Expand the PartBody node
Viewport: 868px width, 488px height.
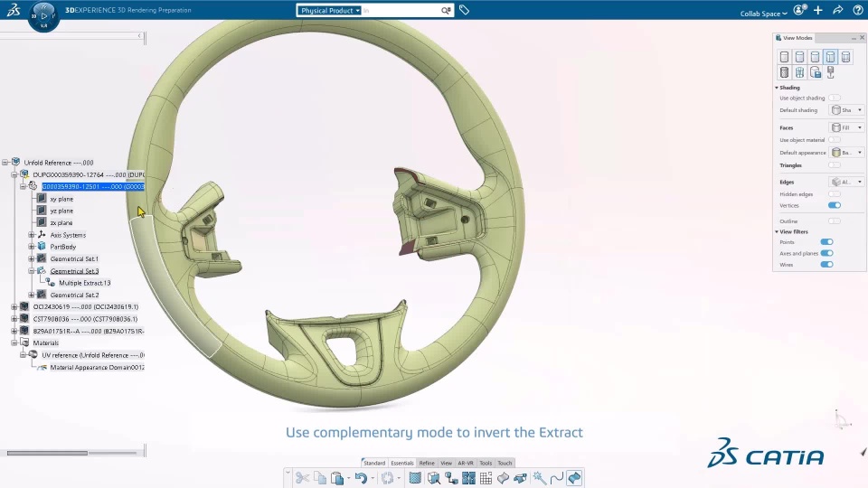[32, 247]
